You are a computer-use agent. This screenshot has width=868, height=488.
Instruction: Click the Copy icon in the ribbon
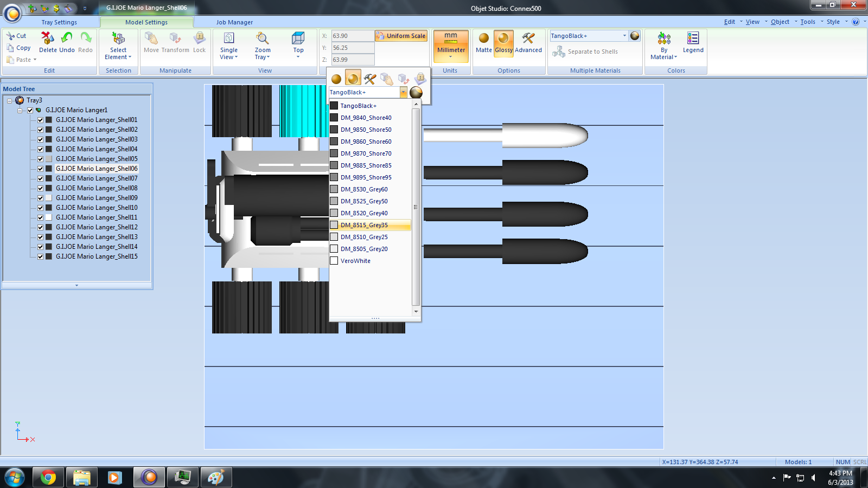pos(10,48)
